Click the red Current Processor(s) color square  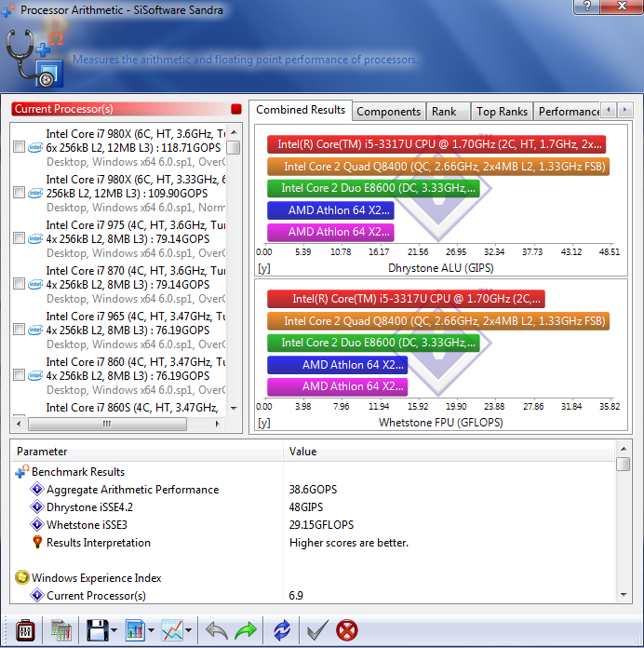(235, 109)
